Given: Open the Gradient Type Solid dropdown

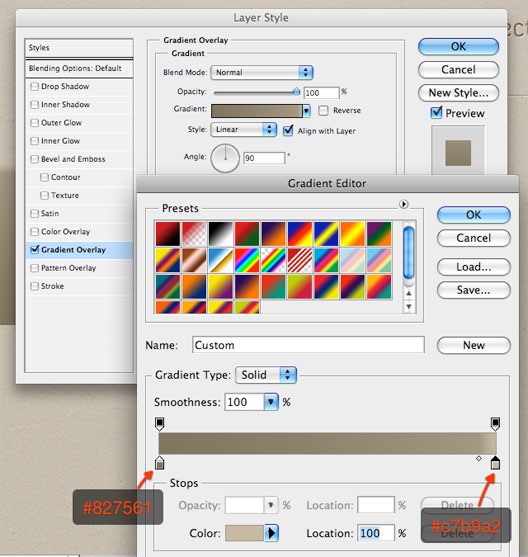Looking at the screenshot, I should tap(266, 375).
